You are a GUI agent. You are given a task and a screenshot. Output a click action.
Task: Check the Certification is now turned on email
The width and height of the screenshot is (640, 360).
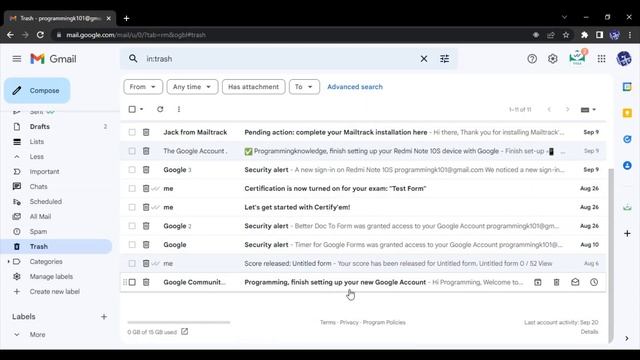[132, 189]
